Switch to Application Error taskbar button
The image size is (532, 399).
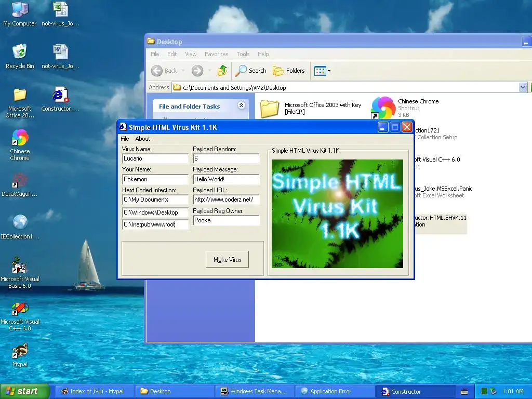click(x=335, y=391)
